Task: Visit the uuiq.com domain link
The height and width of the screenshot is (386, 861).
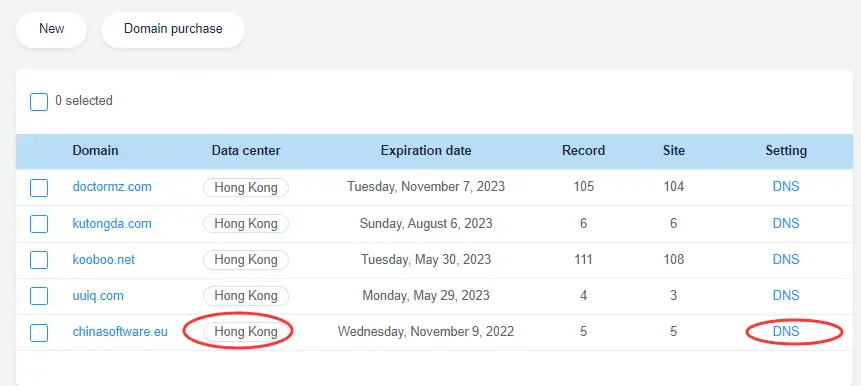Action: [x=98, y=296]
